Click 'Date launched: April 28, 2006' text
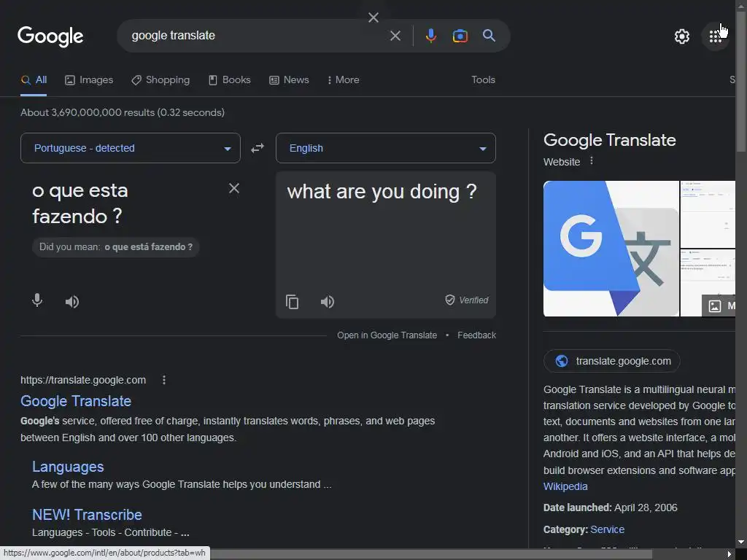This screenshot has height=560, width=747. pos(611,507)
